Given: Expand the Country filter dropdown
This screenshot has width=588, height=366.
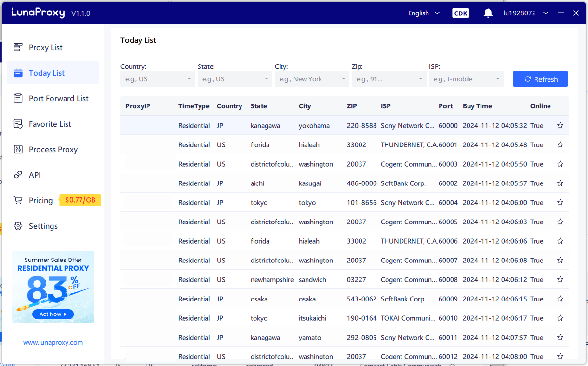Looking at the screenshot, I should click(x=157, y=79).
